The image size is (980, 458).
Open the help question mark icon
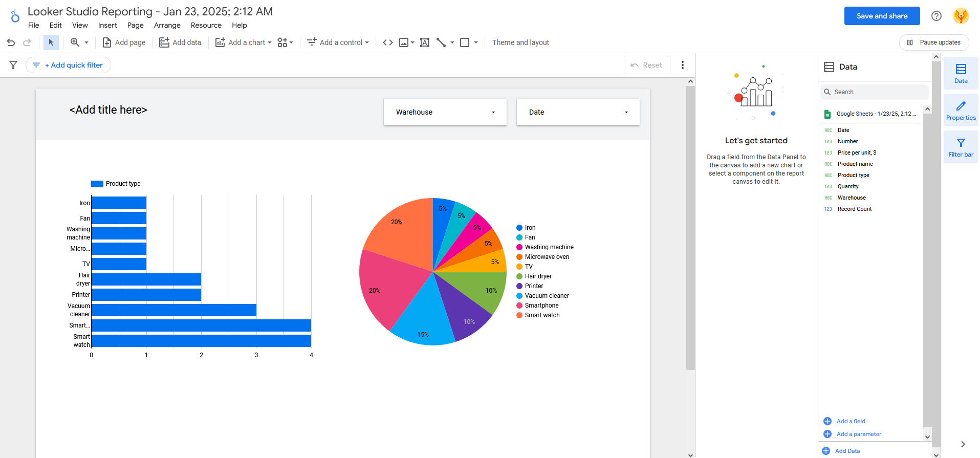[x=937, y=16]
